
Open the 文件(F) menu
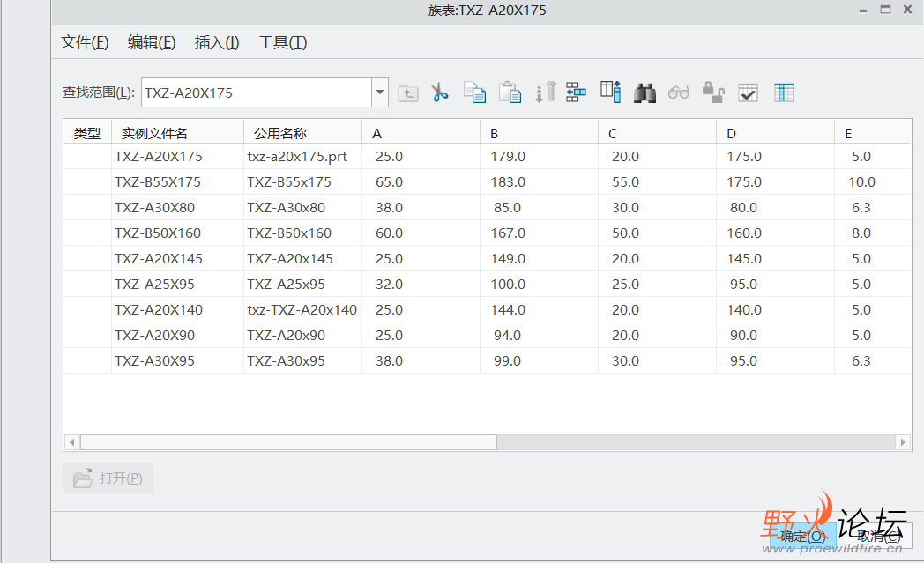click(x=85, y=42)
